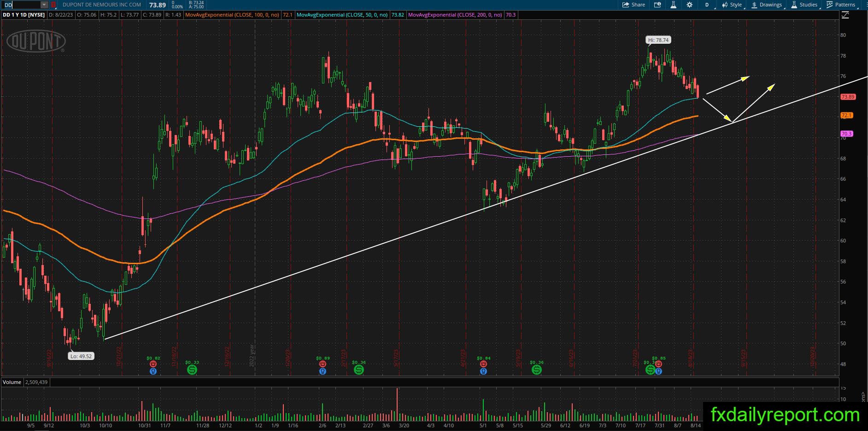Click the Hi: 78.74 price bubble
The width and height of the screenshot is (868, 431).
coord(658,40)
